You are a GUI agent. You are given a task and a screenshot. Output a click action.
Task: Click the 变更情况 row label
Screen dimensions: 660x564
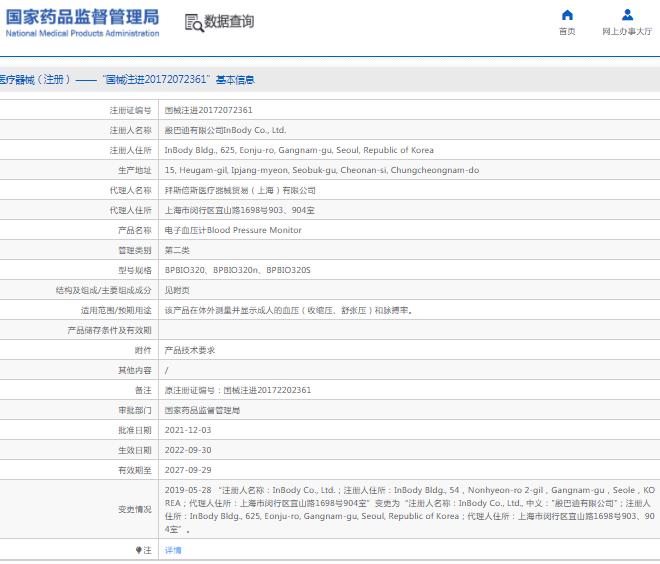point(135,510)
